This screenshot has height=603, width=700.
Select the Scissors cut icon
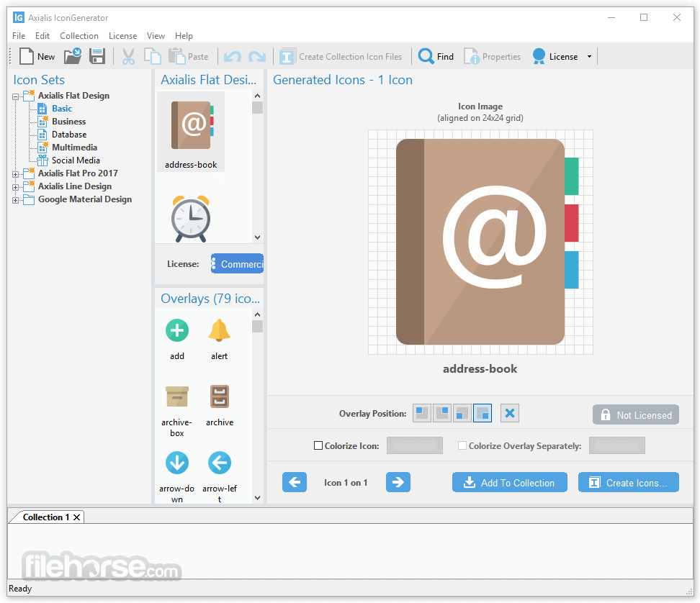[x=129, y=55]
